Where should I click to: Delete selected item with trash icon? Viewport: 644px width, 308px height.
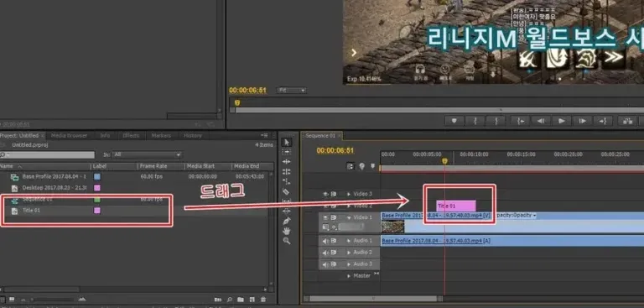tap(263, 300)
